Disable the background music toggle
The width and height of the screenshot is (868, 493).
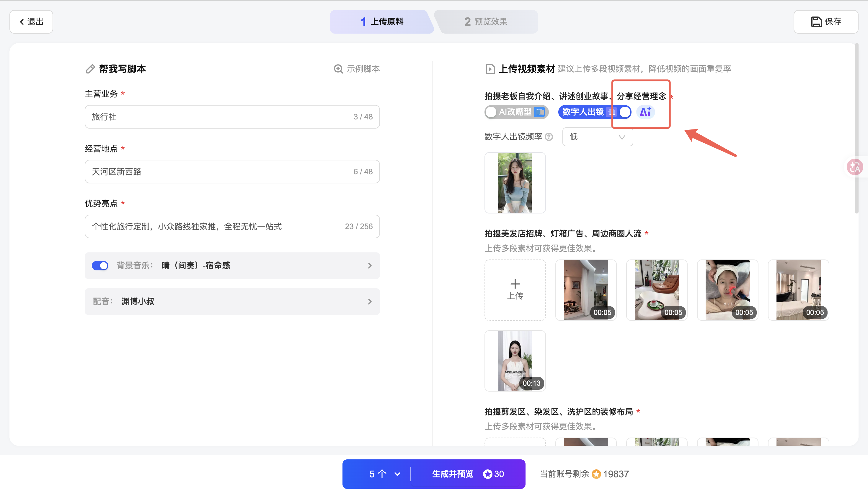(100, 265)
